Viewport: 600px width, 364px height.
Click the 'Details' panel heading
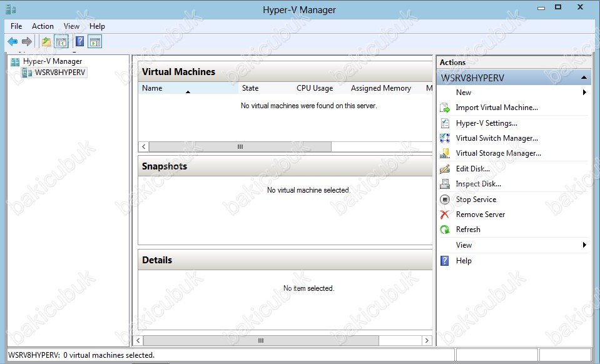[157, 260]
